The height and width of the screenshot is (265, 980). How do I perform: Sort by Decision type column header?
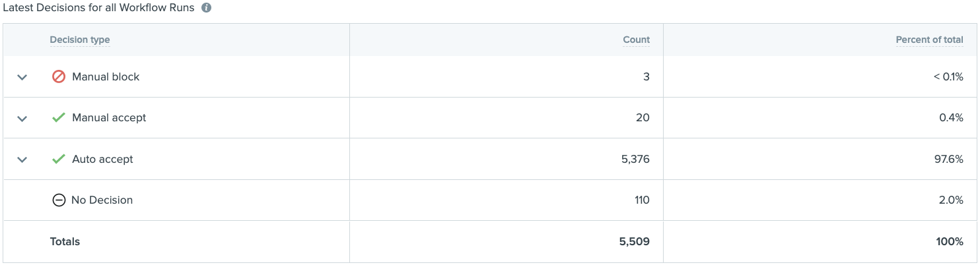coord(80,40)
